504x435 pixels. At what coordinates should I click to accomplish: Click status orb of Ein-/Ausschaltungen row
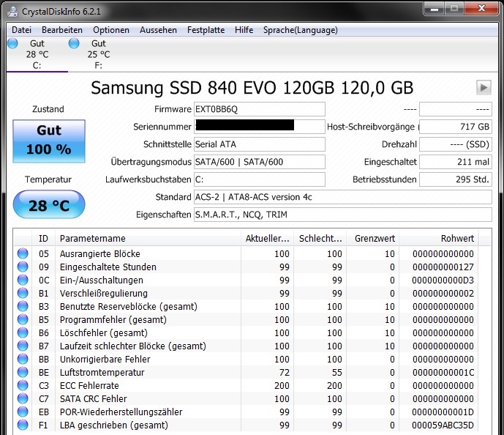click(x=23, y=280)
